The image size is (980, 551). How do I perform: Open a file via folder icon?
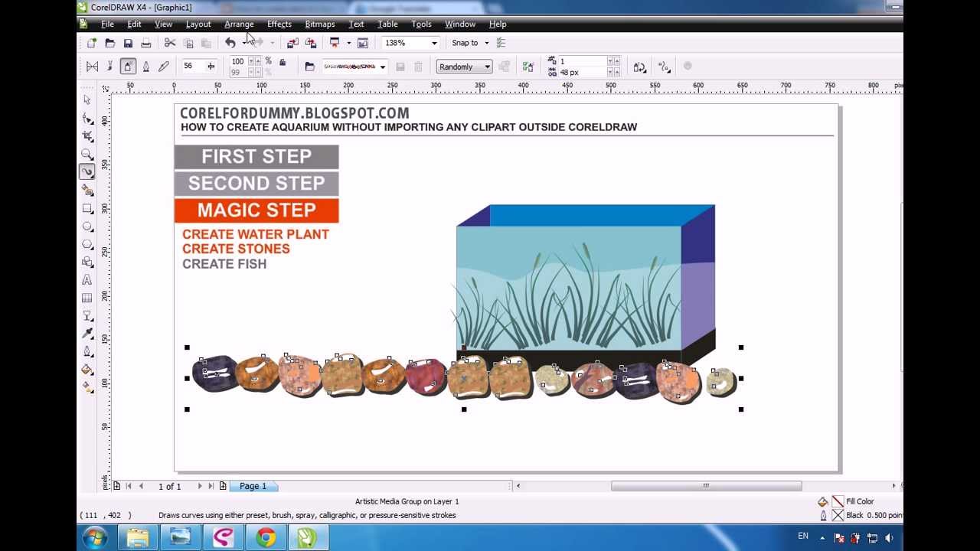tap(110, 43)
